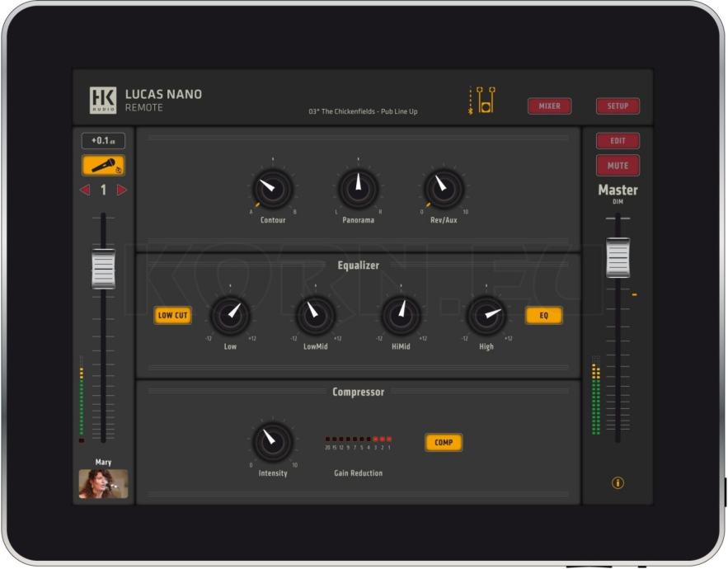Viewport: 728px width, 569px height.
Task: Open the SETUP view
Action: pos(618,106)
